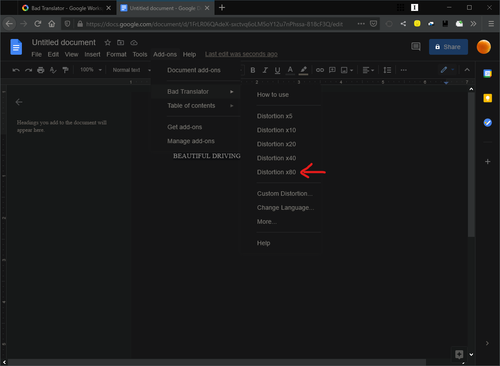Click the Add comment toolbar icon
This screenshot has height=366, width=500.
332,70
